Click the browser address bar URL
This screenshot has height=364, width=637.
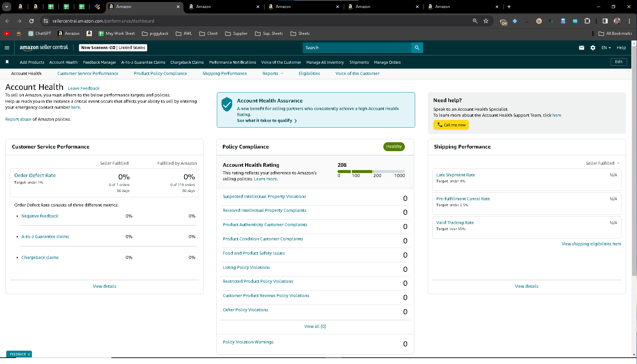tap(103, 21)
